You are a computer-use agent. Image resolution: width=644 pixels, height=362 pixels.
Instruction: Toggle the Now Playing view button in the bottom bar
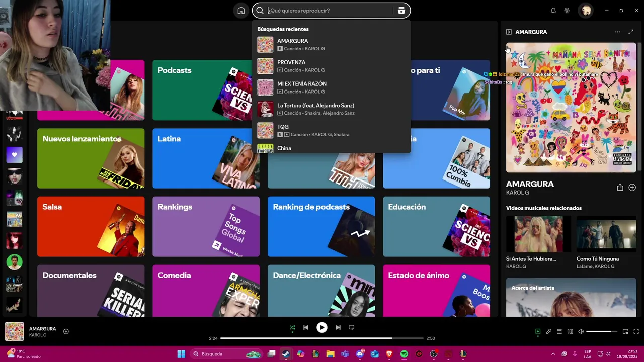[x=538, y=331]
